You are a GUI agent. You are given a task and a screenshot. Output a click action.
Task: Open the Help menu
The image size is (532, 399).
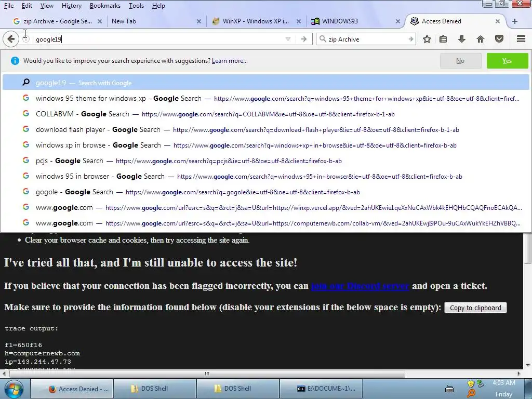coord(158,6)
